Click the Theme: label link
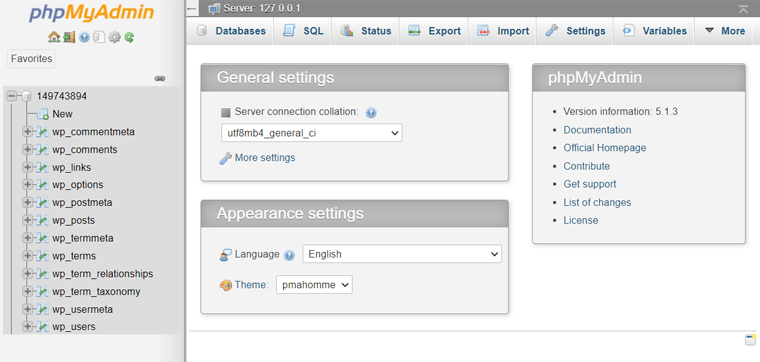Viewport: 760px width, 362px height. [x=252, y=285]
